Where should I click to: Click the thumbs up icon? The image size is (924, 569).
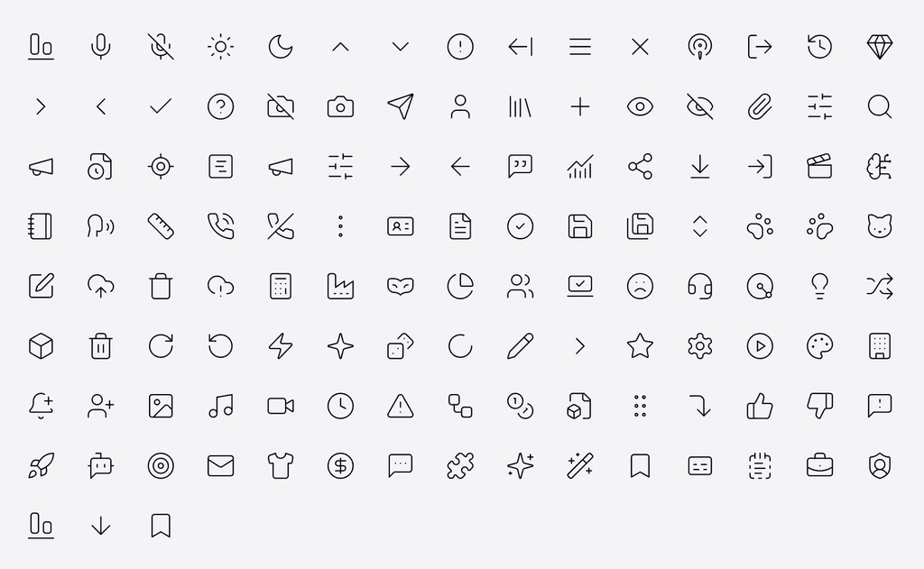pyautogui.click(x=760, y=406)
